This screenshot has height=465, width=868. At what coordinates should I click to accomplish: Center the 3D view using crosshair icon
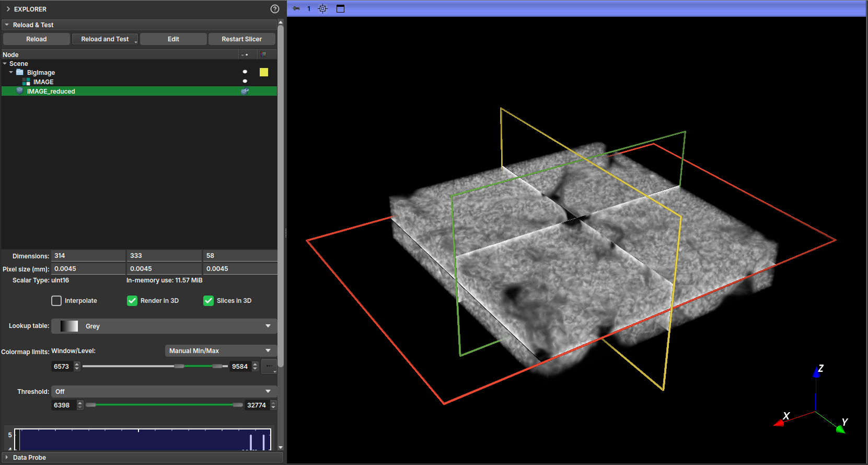coord(323,8)
